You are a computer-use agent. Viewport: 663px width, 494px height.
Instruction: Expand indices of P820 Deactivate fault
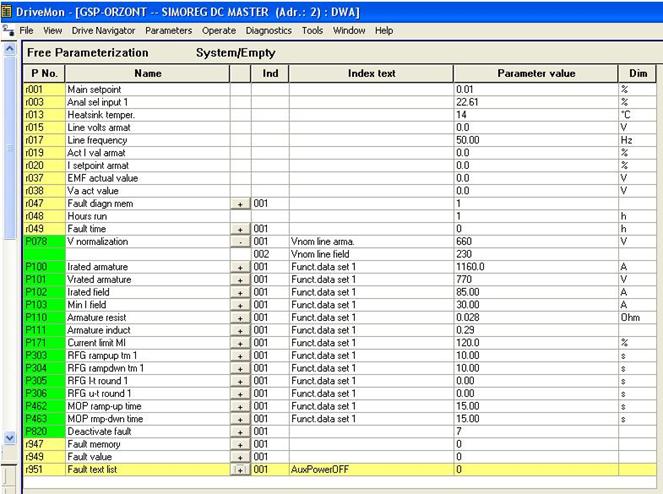(240, 432)
